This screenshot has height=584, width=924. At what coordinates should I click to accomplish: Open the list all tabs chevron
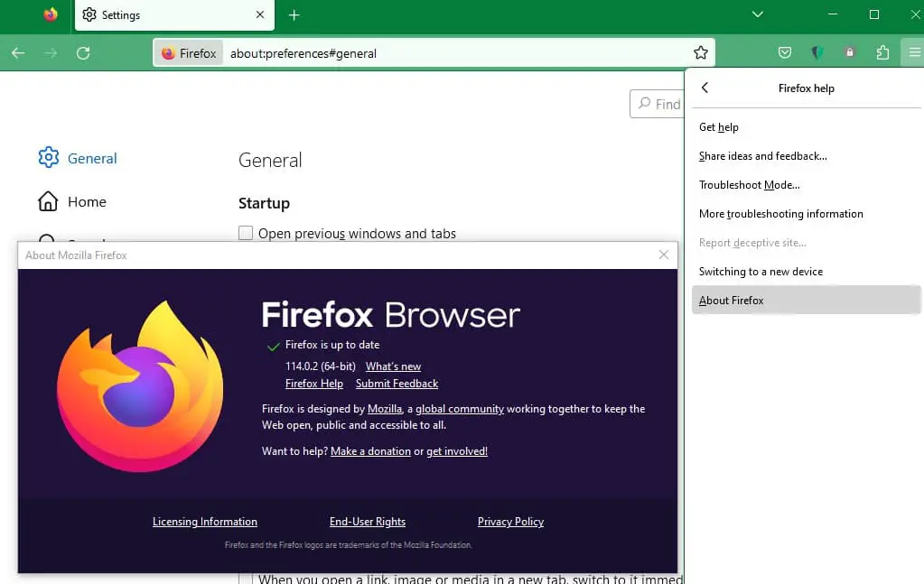coord(757,14)
